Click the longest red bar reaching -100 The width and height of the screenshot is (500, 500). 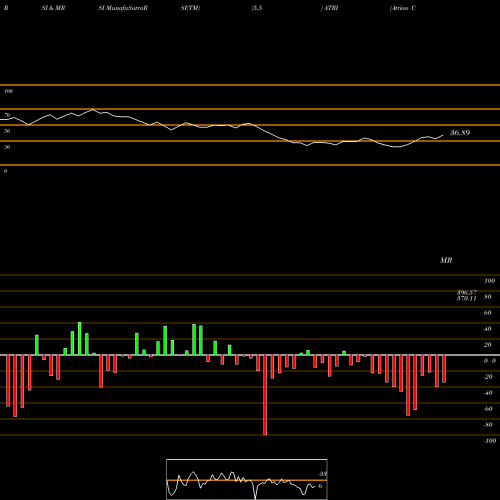click(265, 395)
